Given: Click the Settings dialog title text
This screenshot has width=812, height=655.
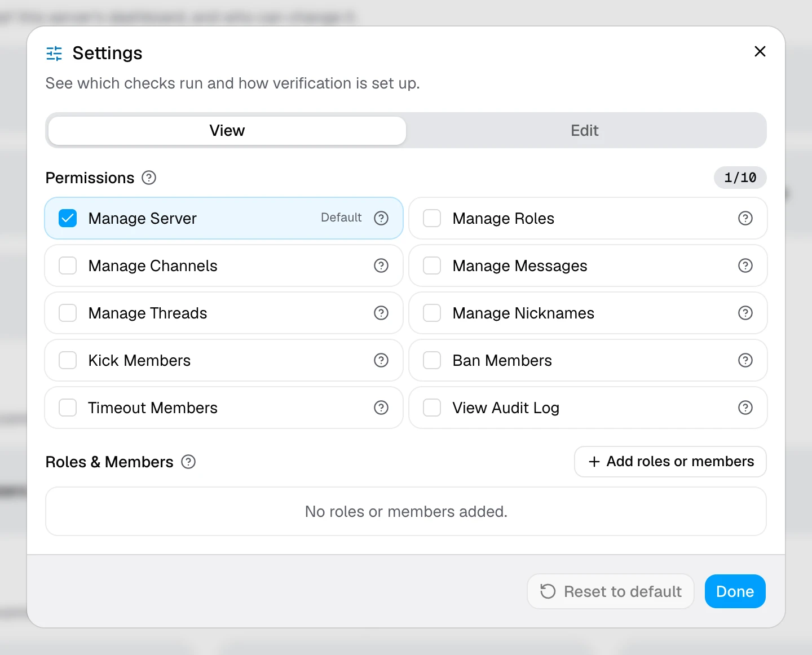Looking at the screenshot, I should [x=107, y=53].
